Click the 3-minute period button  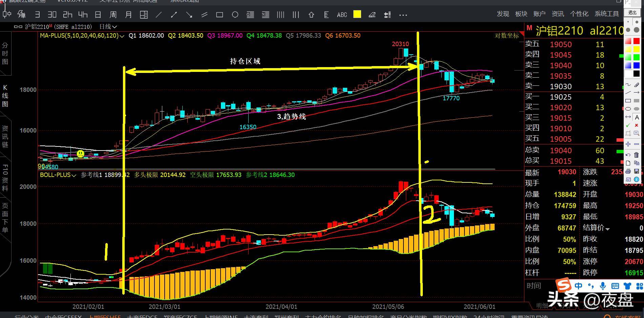tap(37, 15)
